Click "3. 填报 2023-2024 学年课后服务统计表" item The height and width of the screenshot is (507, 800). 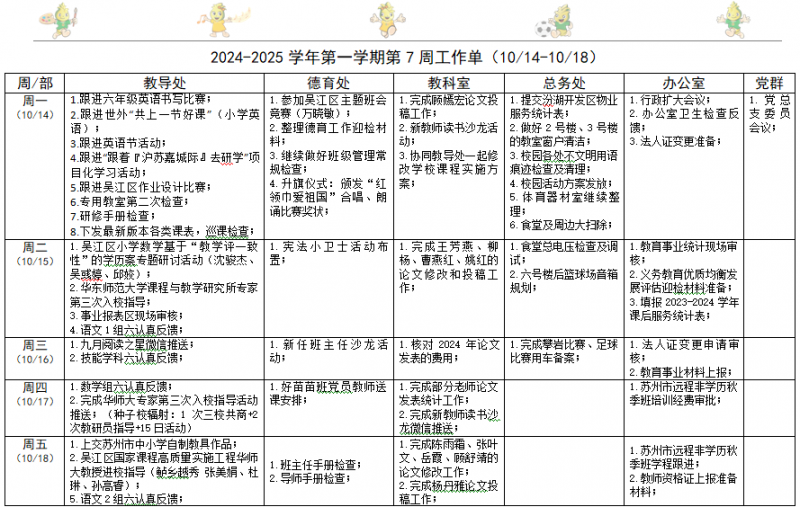[x=684, y=309]
